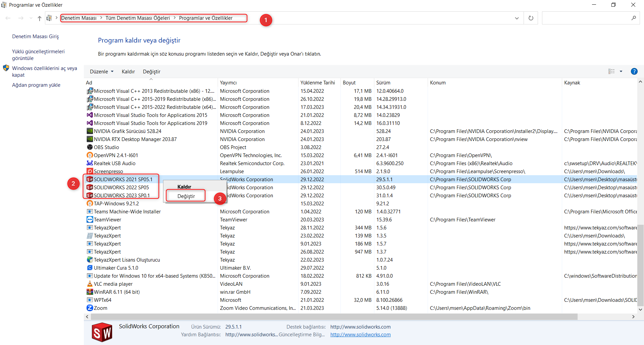The height and width of the screenshot is (345, 644).
Task: Select the Zoom application icon
Action: click(90, 308)
